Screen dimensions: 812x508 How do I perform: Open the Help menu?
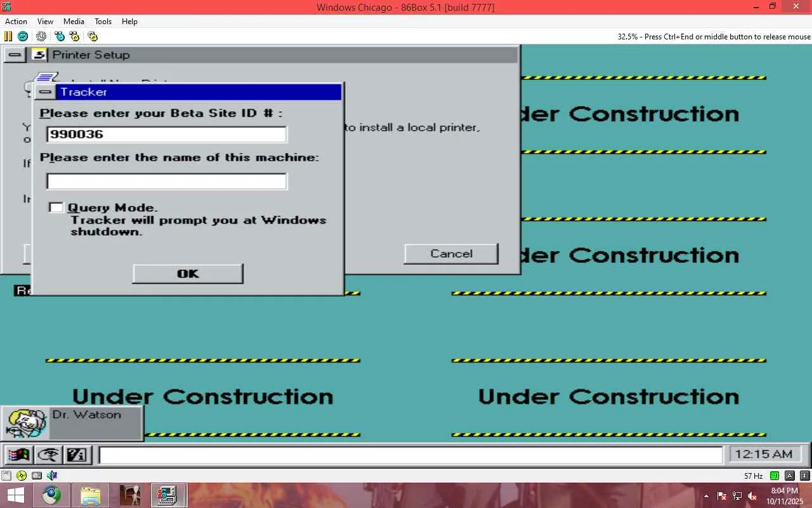point(129,22)
